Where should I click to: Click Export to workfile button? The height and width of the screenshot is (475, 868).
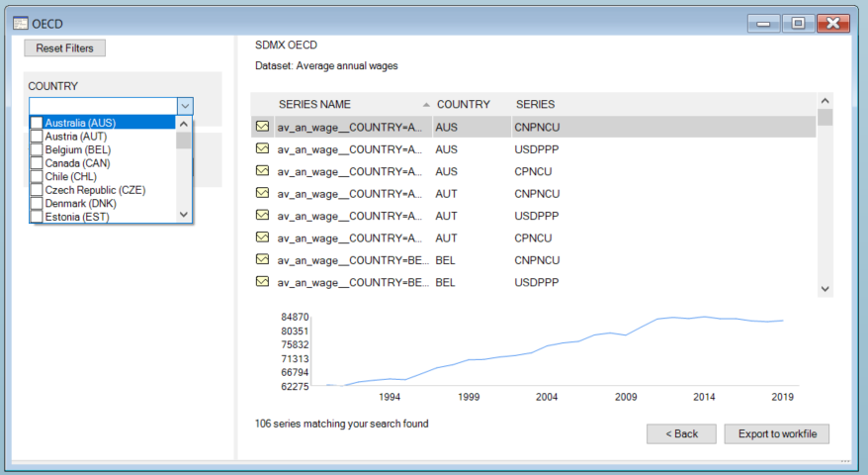(777, 434)
